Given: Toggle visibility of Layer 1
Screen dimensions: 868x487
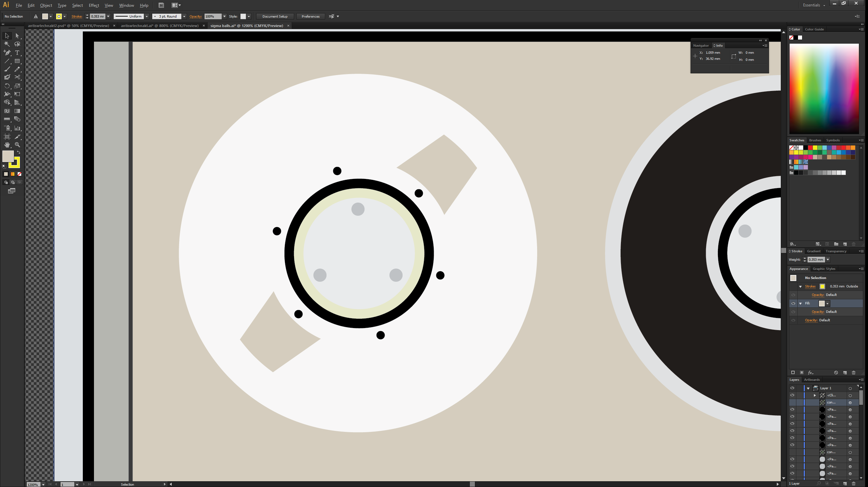Looking at the screenshot, I should click(x=792, y=388).
